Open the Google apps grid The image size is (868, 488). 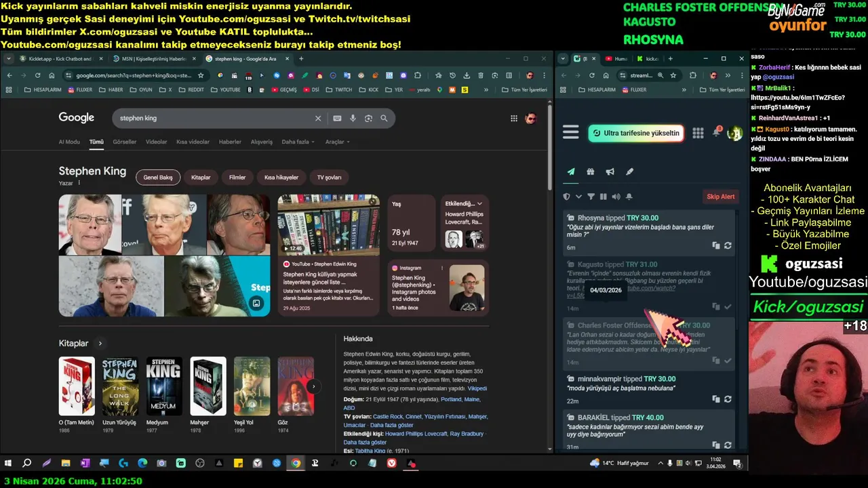click(x=513, y=118)
